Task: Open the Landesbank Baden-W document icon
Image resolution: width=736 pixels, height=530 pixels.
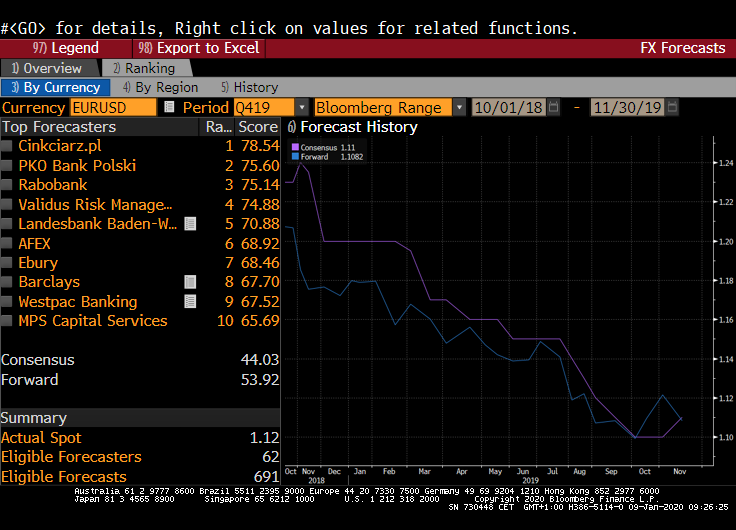Action: tap(190, 224)
